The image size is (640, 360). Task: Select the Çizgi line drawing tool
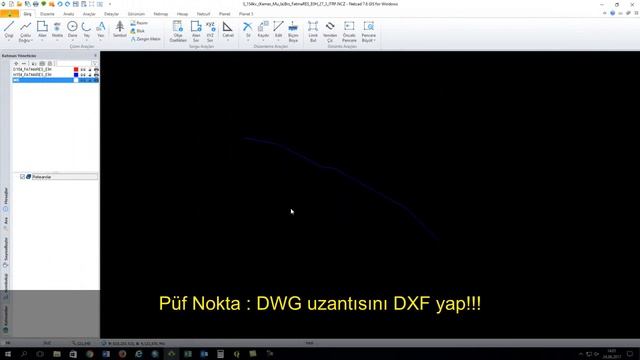pos(9,31)
